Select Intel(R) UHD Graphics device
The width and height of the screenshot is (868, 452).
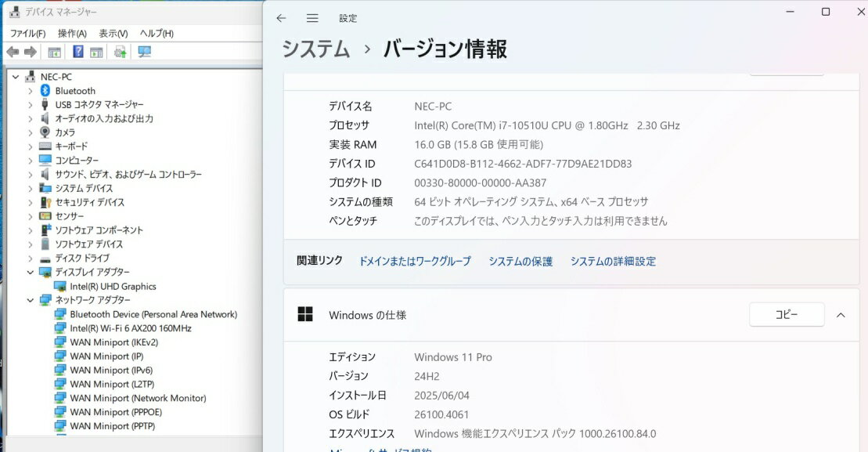coord(113,287)
